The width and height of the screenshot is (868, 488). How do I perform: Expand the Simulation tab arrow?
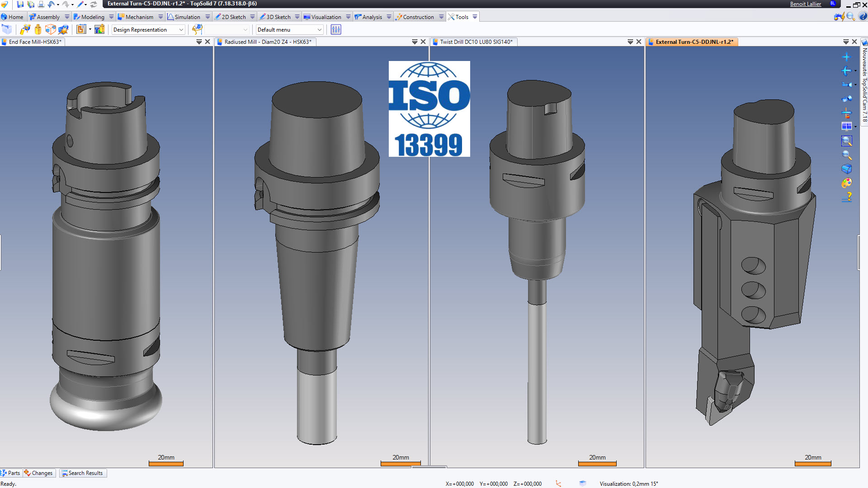tap(208, 17)
